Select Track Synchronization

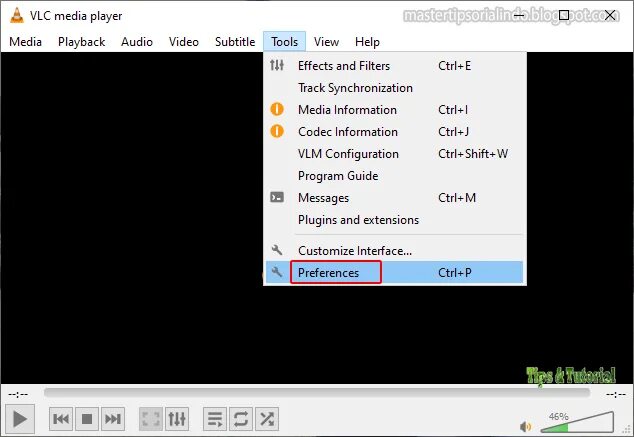click(x=395, y=88)
